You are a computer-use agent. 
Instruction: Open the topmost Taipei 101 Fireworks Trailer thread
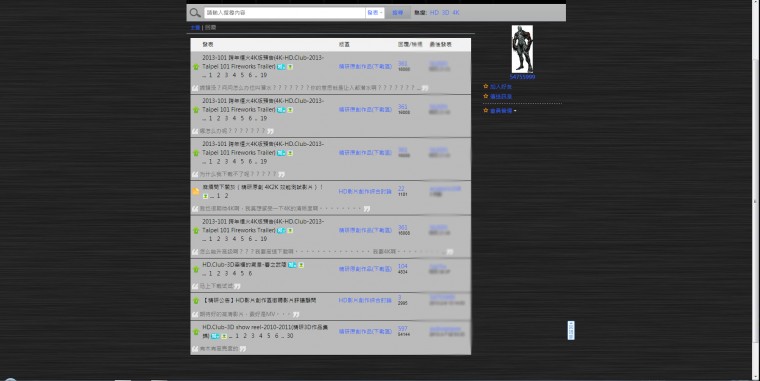(x=263, y=62)
